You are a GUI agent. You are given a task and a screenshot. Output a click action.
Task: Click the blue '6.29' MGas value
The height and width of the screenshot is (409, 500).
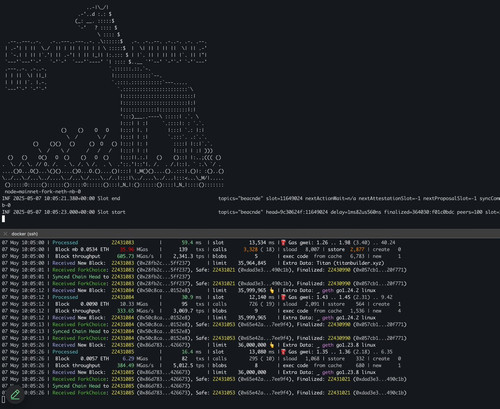(128, 359)
